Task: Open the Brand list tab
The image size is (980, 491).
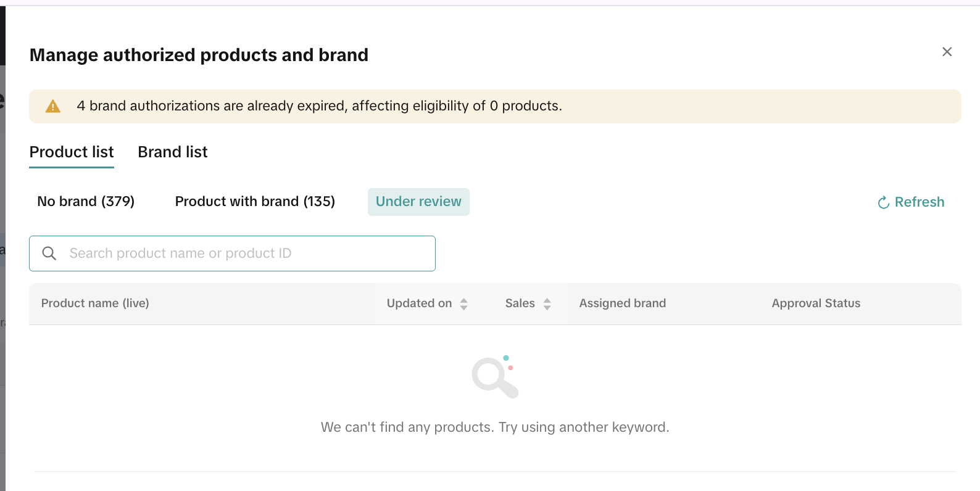Action: tap(172, 152)
